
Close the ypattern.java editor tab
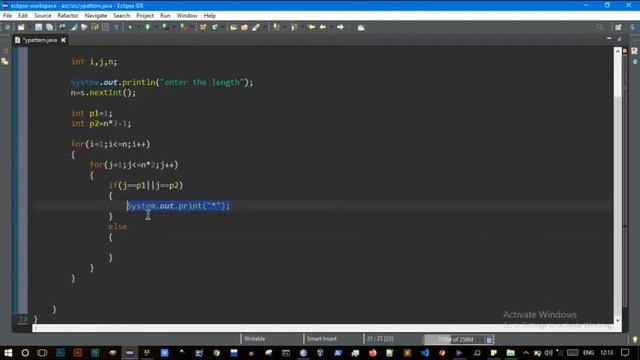[63, 40]
